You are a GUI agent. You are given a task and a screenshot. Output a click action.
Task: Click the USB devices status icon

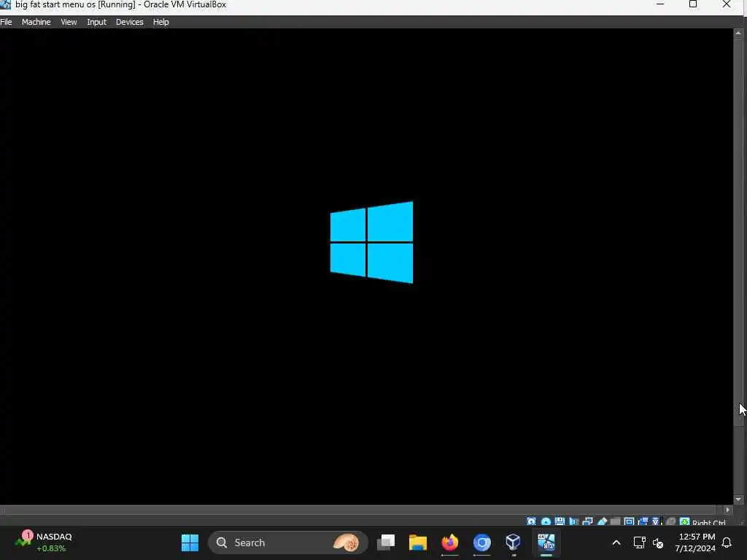tap(602, 522)
